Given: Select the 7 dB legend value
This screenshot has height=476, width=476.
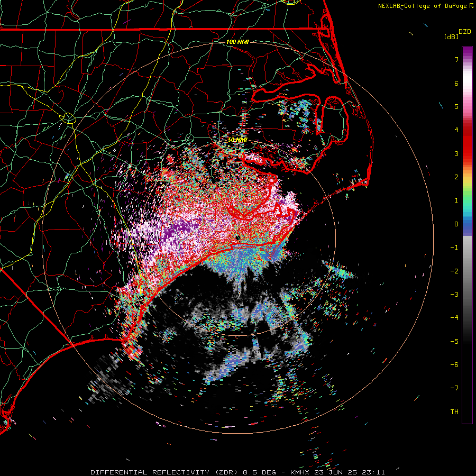Looking at the screenshot, I should click(x=456, y=59).
